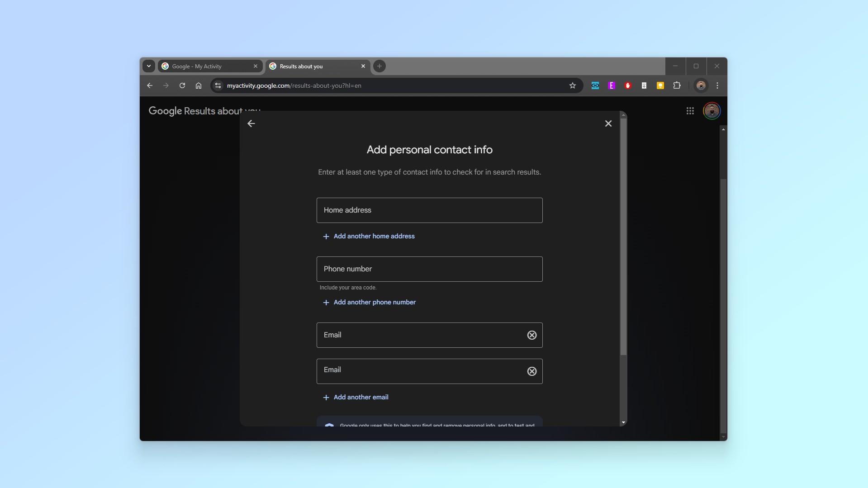The width and height of the screenshot is (868, 488).
Task: View site information icon in address bar
Action: pos(218,85)
